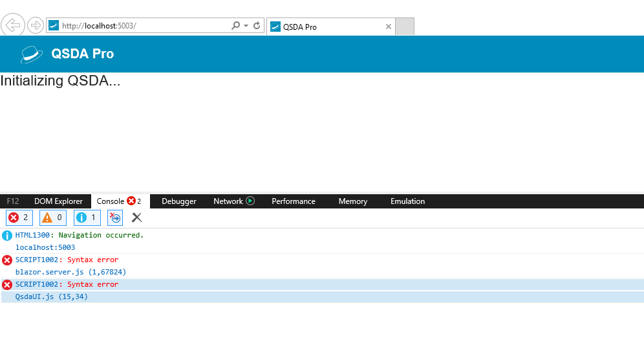The image size is (644, 358).
Task: Click the HTML1300 Navigation occurred message
Action: point(80,235)
